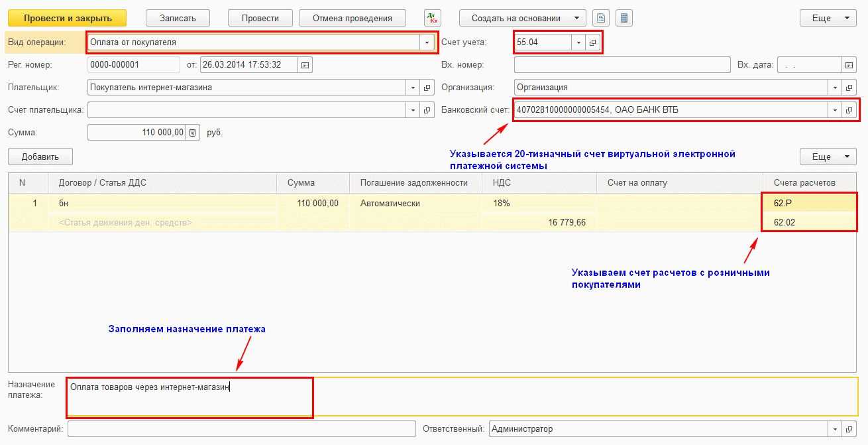Click the document date field 26.03.2014

pyautogui.click(x=249, y=65)
